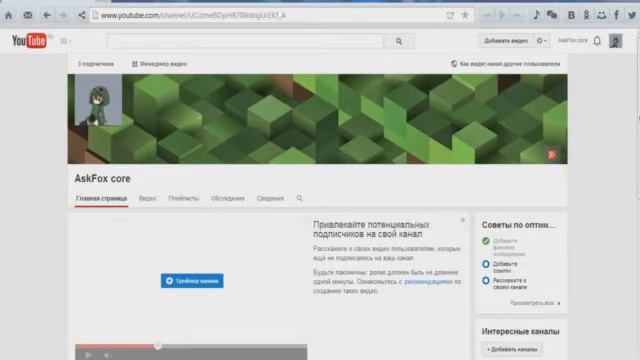Screen dimensions: 640x360
Task: Select the Главная страница tab
Action: 101,198
